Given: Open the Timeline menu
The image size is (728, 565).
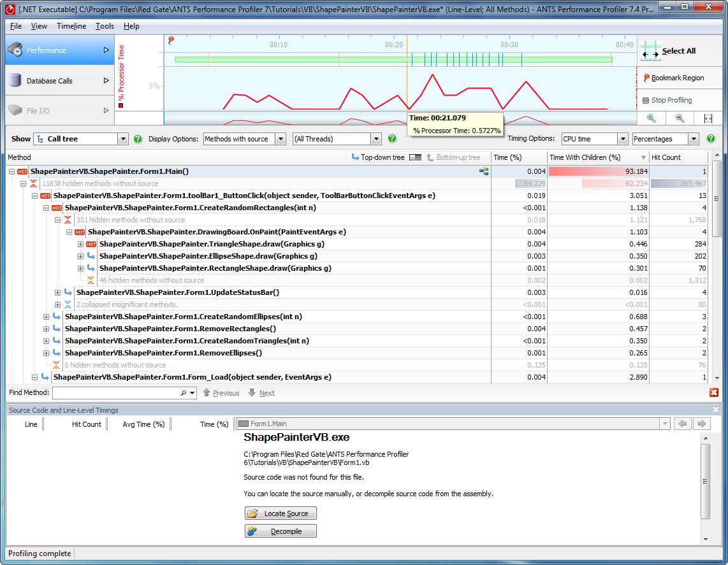Looking at the screenshot, I should pyautogui.click(x=71, y=26).
